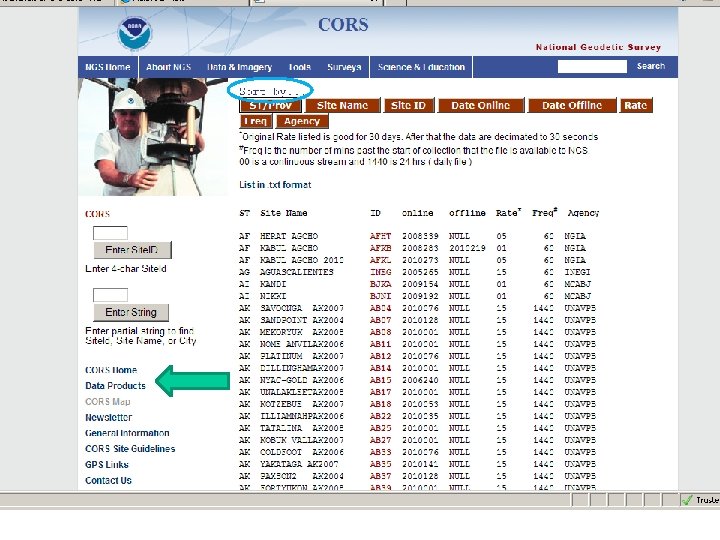Open site ID AFKB link
The height and width of the screenshot is (540, 720).
point(380,248)
